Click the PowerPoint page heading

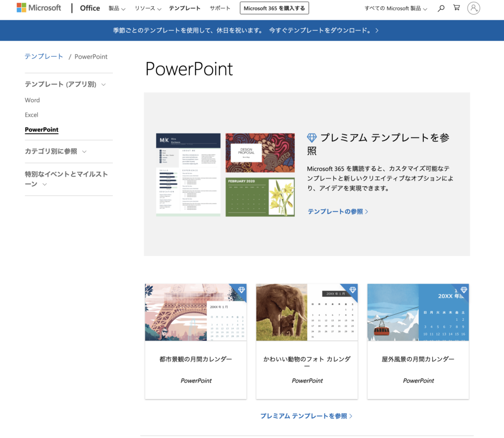click(x=189, y=69)
